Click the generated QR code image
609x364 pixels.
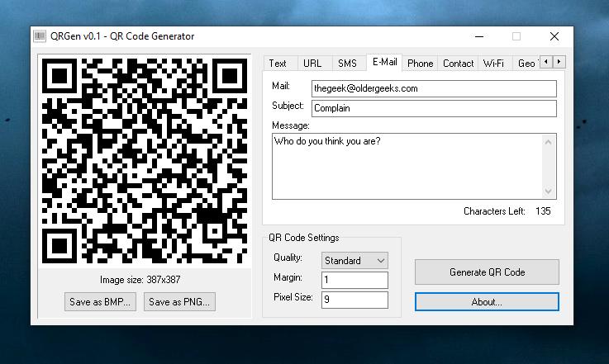point(145,161)
